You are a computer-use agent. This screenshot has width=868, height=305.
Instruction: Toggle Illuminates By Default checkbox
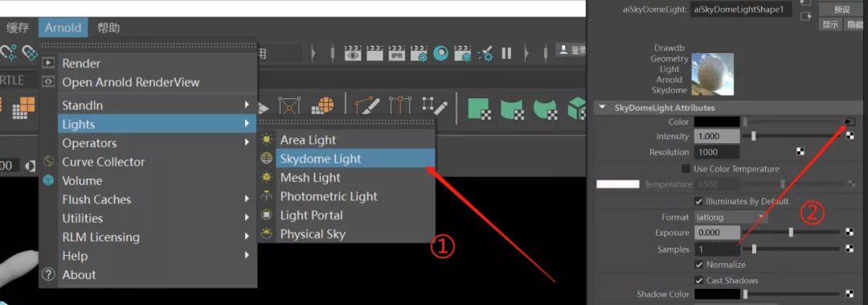[x=699, y=201]
